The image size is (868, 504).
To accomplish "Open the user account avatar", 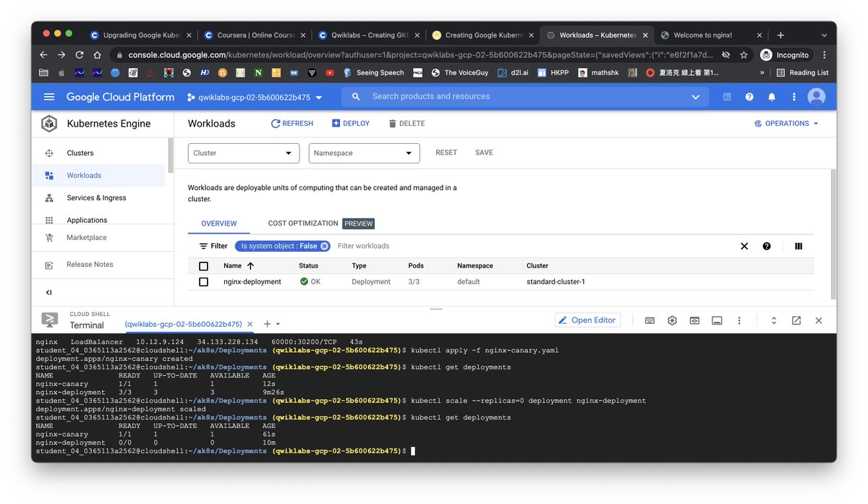I will click(817, 97).
